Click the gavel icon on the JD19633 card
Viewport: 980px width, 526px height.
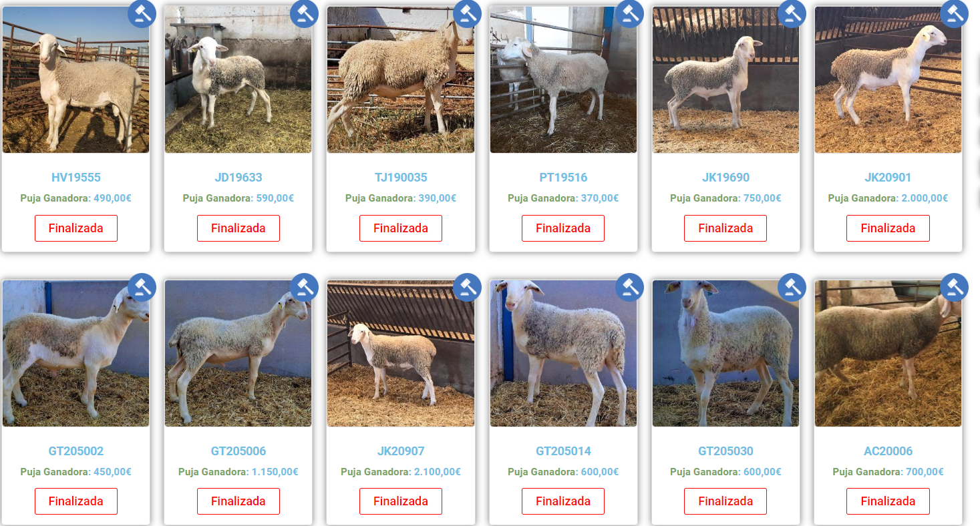click(304, 13)
